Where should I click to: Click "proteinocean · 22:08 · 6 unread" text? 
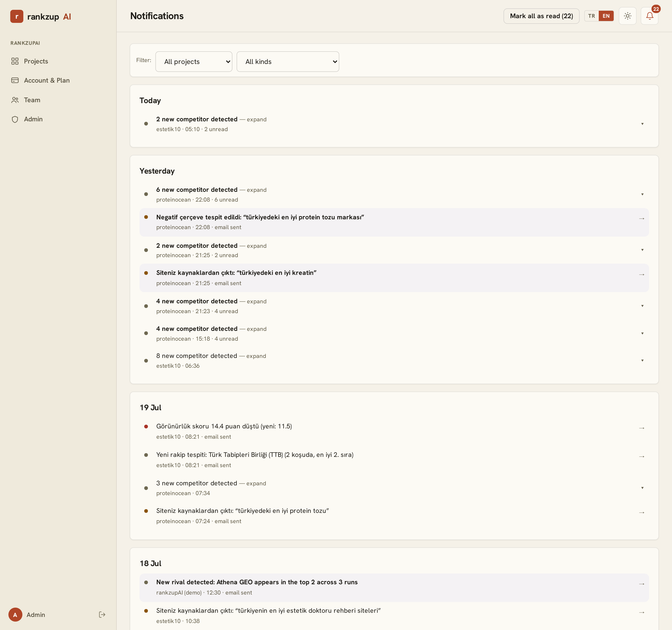197,200
